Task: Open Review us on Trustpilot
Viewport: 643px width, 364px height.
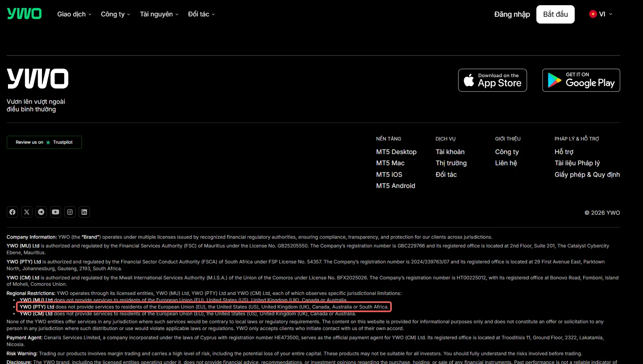Action: point(44,142)
